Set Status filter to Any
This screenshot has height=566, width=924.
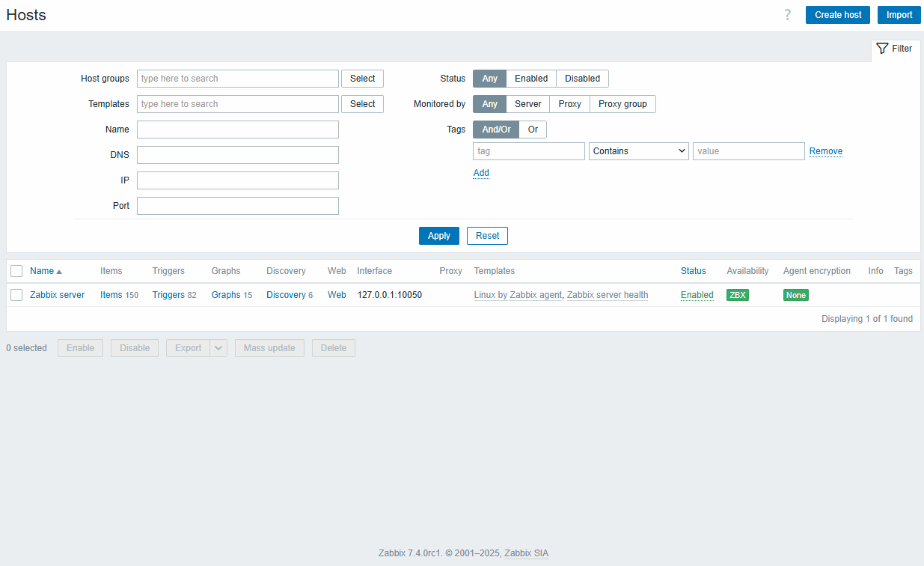coord(490,79)
